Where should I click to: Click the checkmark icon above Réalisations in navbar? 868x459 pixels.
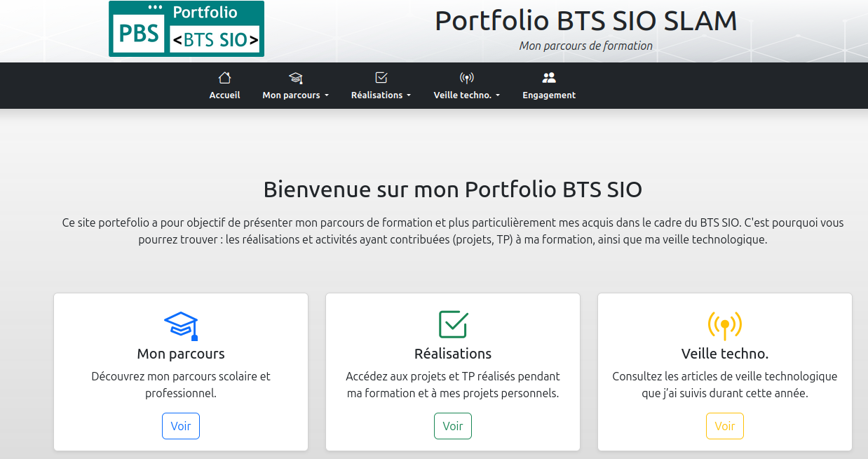381,78
